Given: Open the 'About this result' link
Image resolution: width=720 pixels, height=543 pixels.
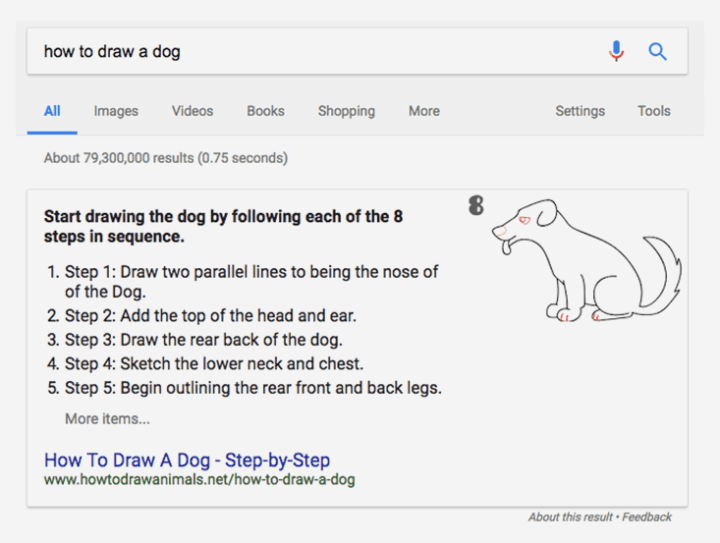Looking at the screenshot, I should [571, 517].
